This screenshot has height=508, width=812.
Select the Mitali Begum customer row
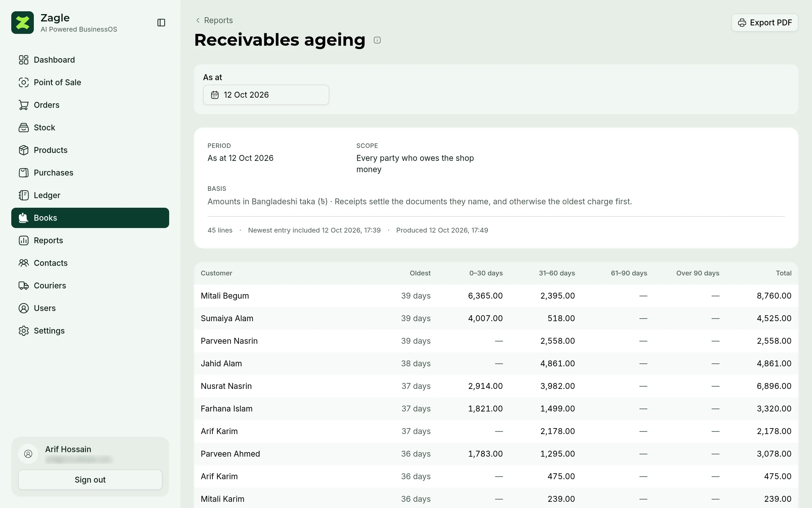click(496, 296)
